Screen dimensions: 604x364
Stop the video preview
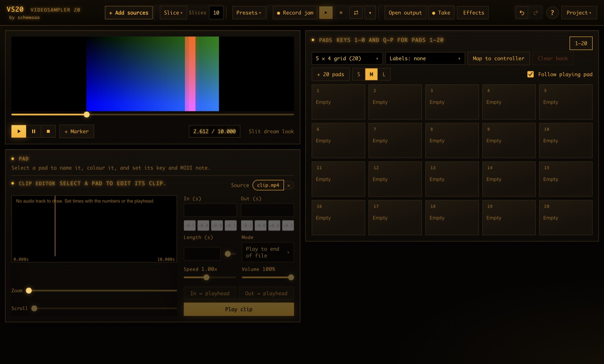coord(48,131)
